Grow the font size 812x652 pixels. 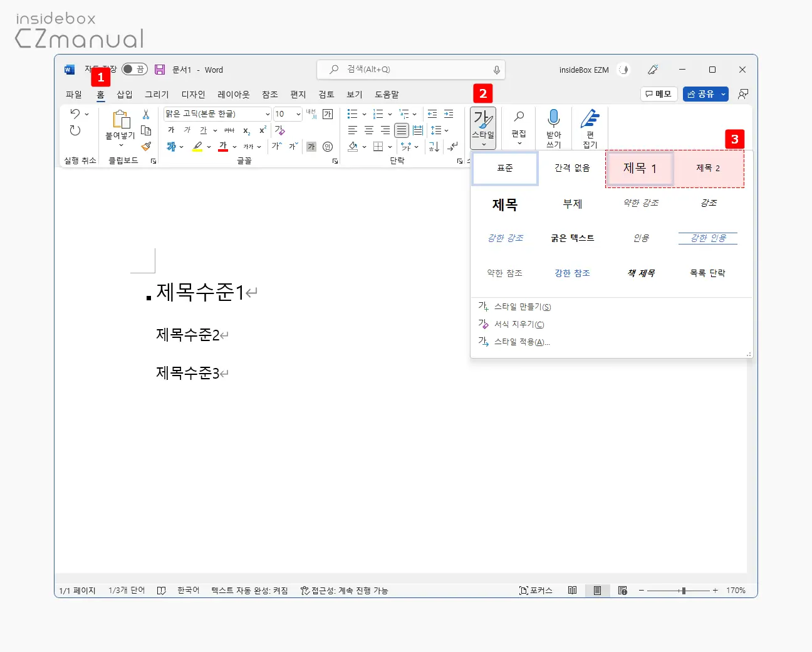click(276, 146)
